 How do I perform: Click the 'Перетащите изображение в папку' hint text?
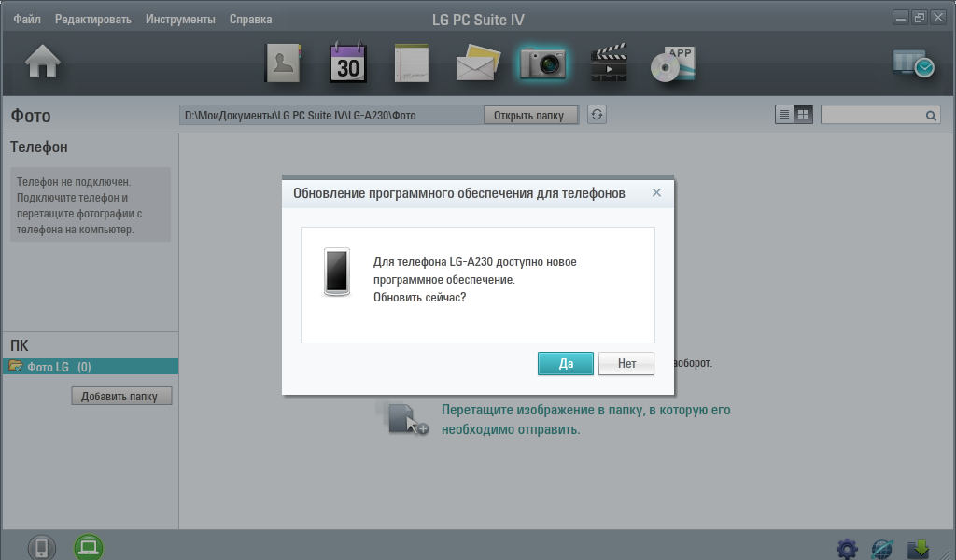[586, 419]
